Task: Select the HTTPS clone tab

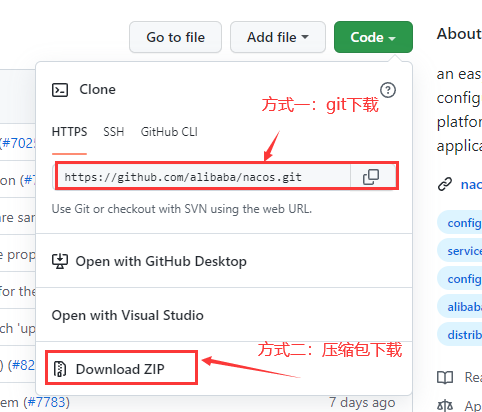Action: (x=69, y=132)
